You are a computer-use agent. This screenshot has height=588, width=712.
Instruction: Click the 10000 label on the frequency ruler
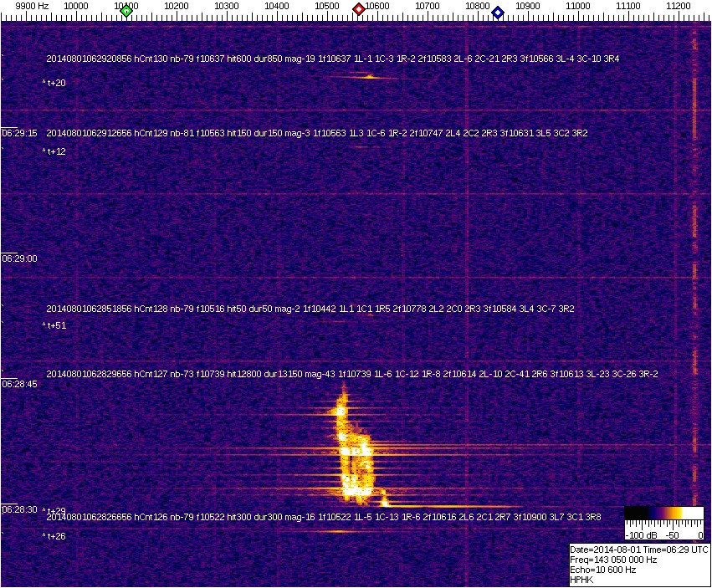click(77, 6)
